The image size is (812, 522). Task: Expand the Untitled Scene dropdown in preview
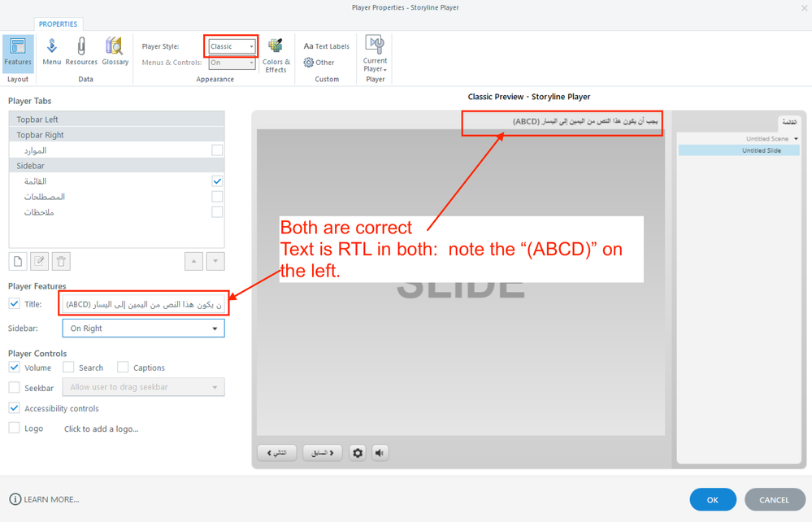click(796, 139)
